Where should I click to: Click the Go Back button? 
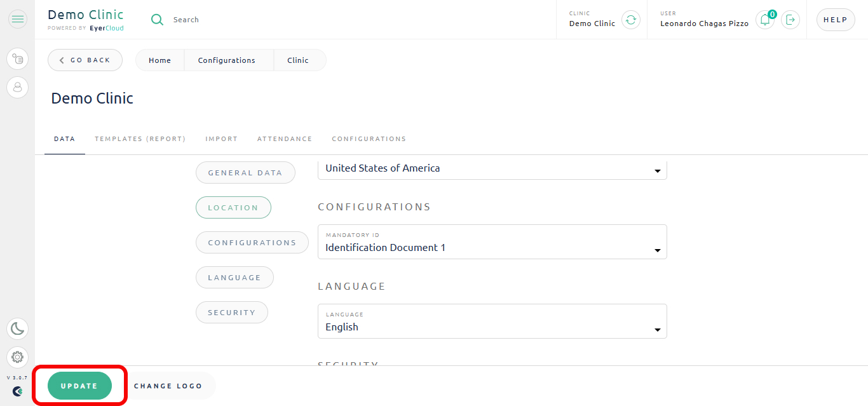pyautogui.click(x=85, y=60)
